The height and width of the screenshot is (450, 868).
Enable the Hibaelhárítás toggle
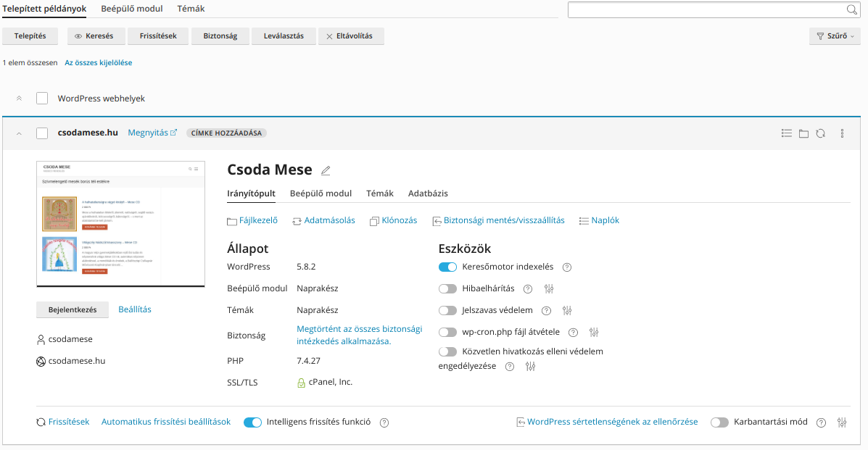pyautogui.click(x=448, y=289)
